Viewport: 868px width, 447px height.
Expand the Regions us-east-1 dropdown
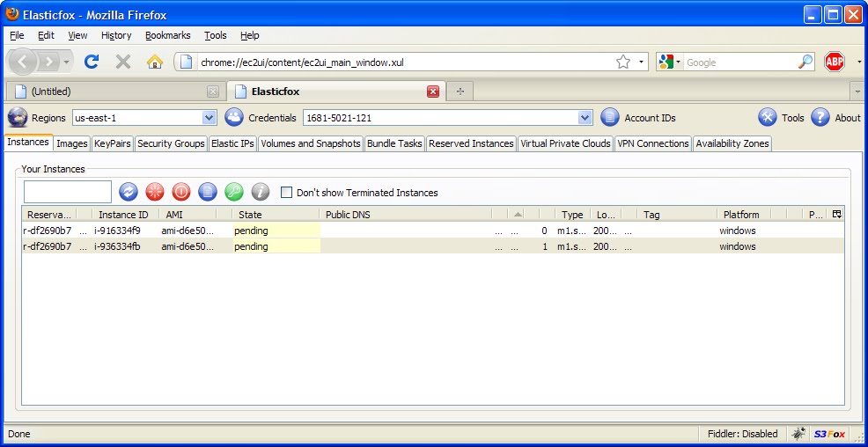pos(209,117)
